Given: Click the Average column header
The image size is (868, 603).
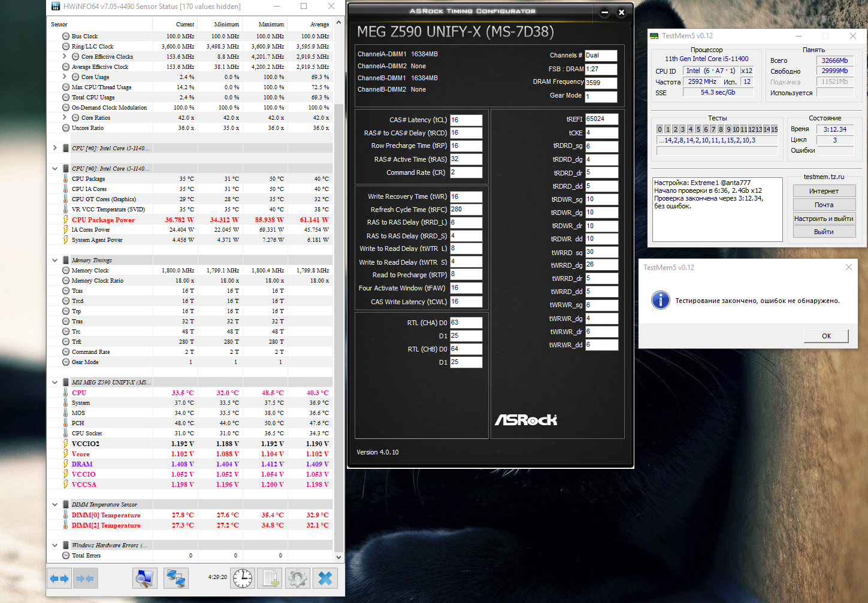Looking at the screenshot, I should (x=310, y=25).
